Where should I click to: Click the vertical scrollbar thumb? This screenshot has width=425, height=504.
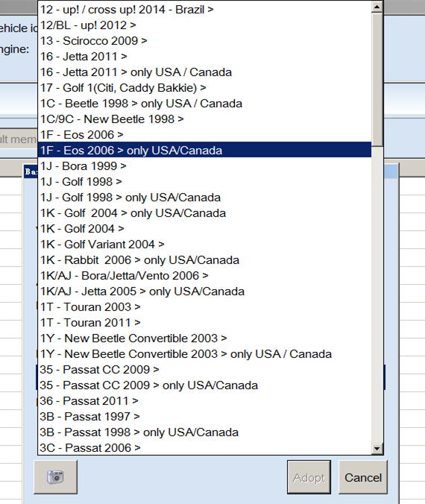(377, 79)
